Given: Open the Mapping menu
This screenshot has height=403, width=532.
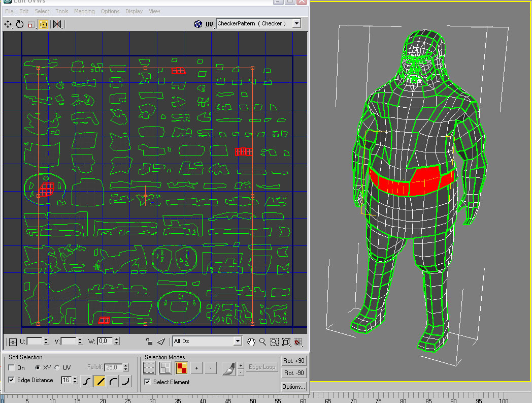Looking at the screenshot, I should click(x=84, y=11).
